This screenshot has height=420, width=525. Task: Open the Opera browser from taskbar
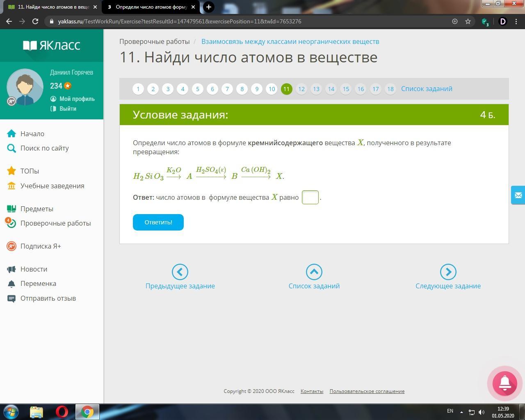coord(62,411)
